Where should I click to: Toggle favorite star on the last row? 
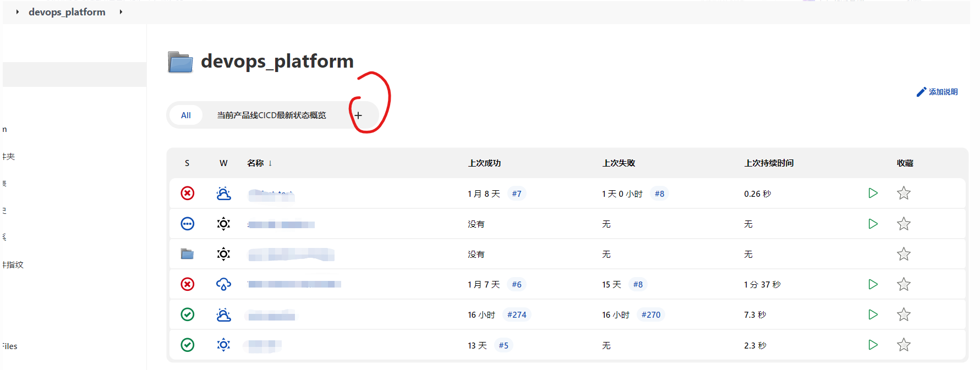click(x=904, y=345)
